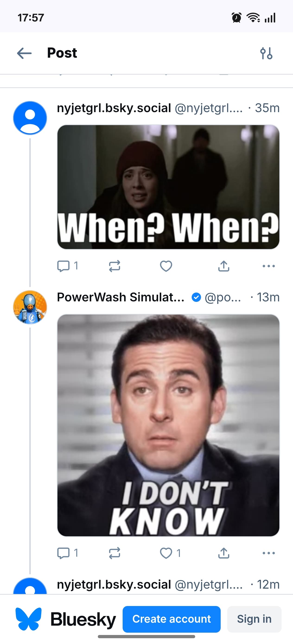Reply to nyjetgrl's "When? When?" post
This screenshot has width=293, height=644.
point(64,266)
